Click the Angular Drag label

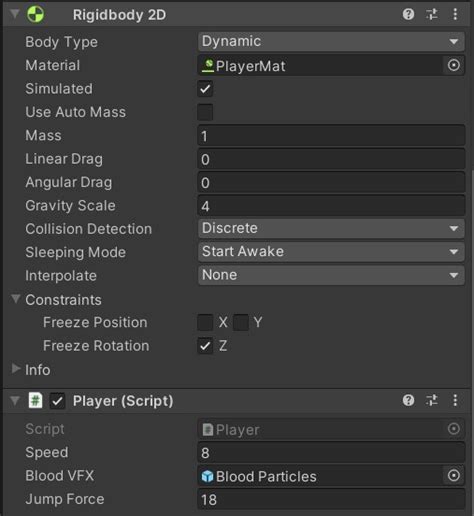[x=69, y=183]
